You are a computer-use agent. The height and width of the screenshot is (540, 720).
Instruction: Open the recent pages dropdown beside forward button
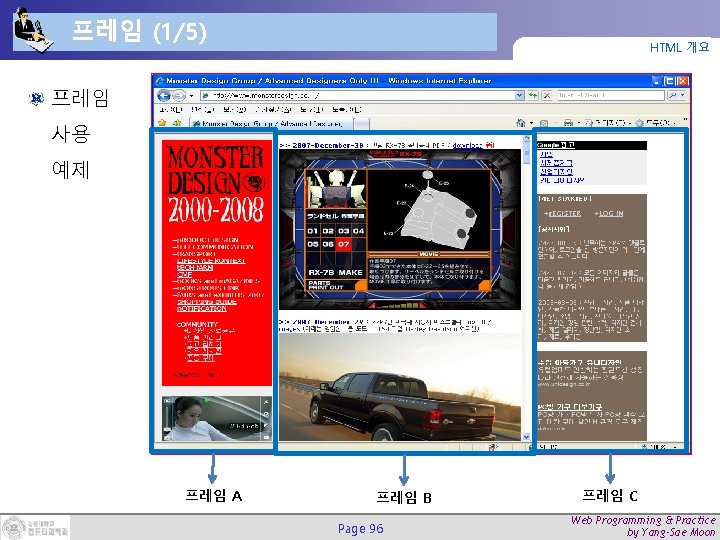coord(191,96)
